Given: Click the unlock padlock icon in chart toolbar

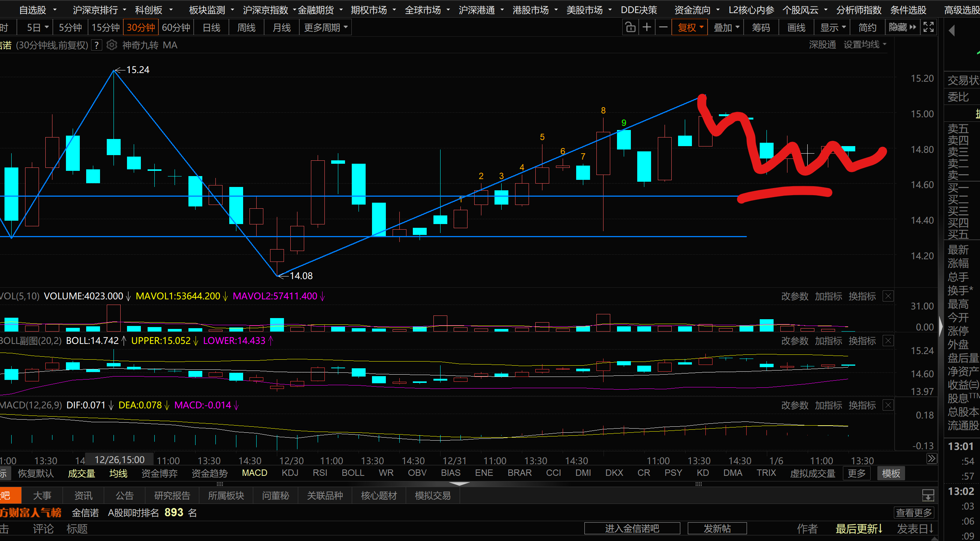Looking at the screenshot, I should click(x=630, y=27).
